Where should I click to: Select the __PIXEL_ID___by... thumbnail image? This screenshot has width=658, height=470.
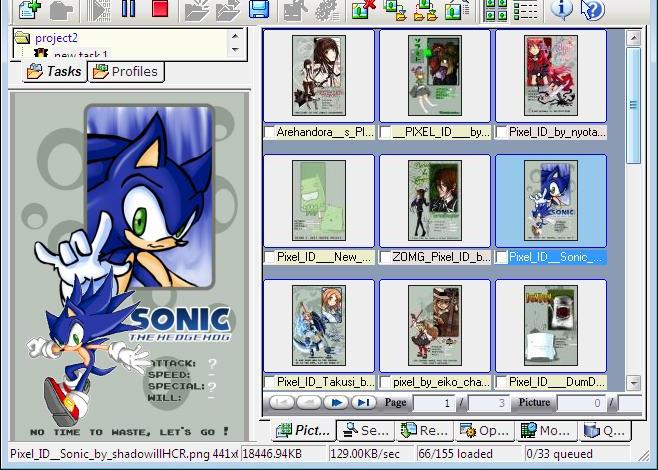tap(435, 76)
